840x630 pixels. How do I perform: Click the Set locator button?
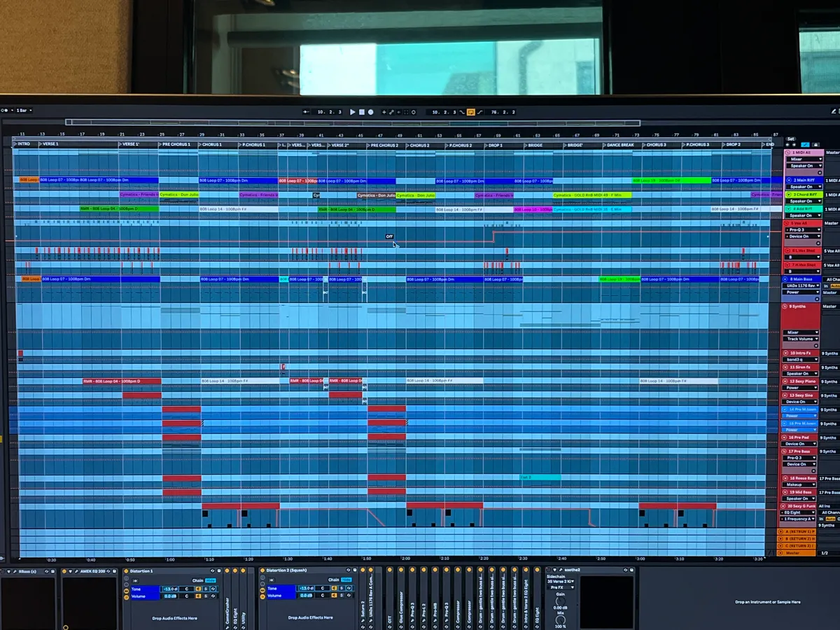tap(790, 139)
